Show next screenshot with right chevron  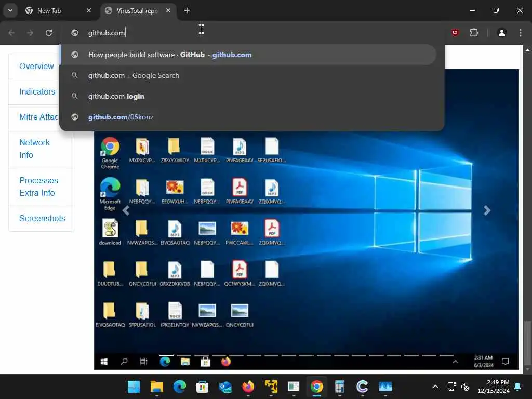[487, 211]
